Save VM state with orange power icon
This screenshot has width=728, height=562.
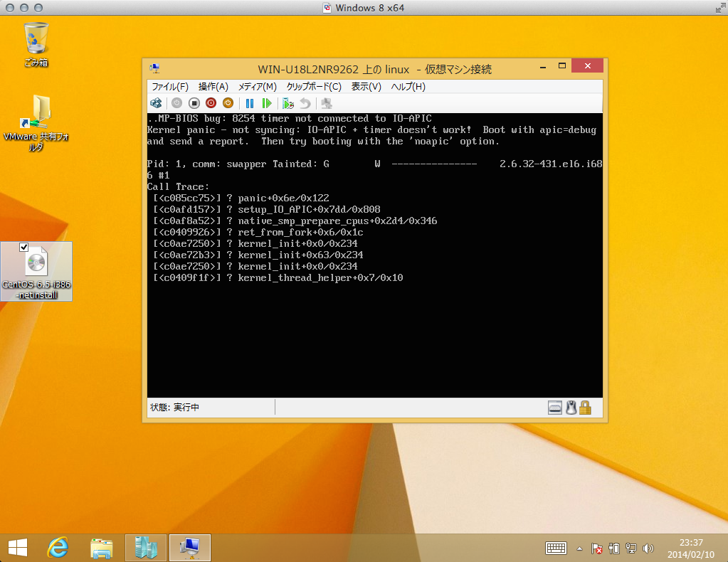(x=228, y=103)
